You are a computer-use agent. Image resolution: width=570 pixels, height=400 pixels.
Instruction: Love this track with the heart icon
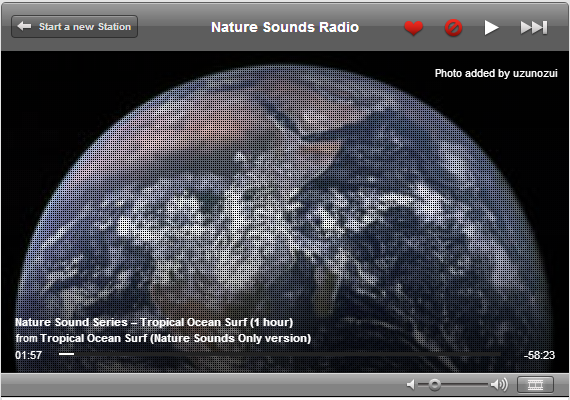(414, 28)
